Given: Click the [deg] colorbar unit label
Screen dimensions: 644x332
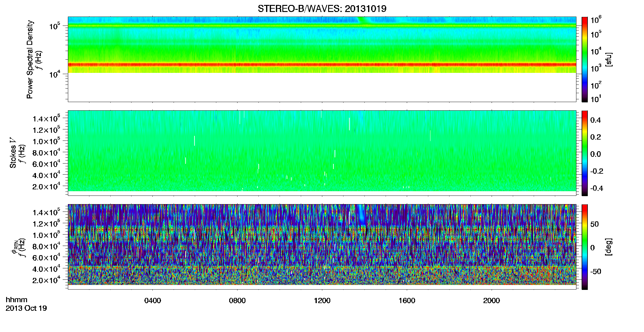Looking at the screenshot, I should click(x=609, y=247).
